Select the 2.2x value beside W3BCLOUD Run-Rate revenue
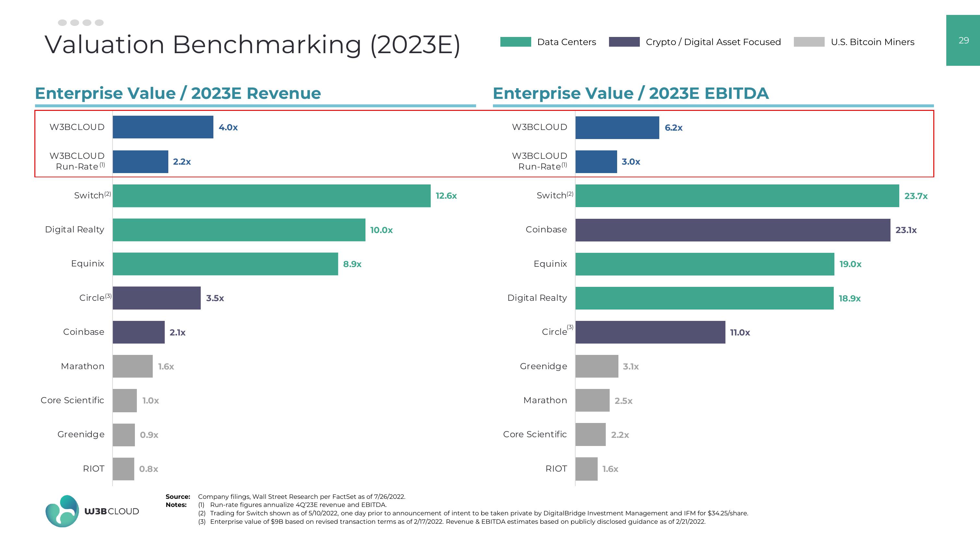The height and width of the screenshot is (551, 980). (182, 162)
